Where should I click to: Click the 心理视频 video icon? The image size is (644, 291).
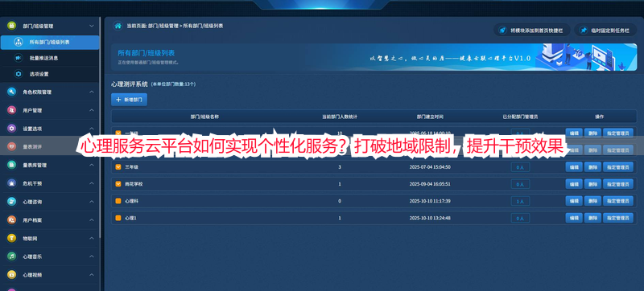coord(11,275)
